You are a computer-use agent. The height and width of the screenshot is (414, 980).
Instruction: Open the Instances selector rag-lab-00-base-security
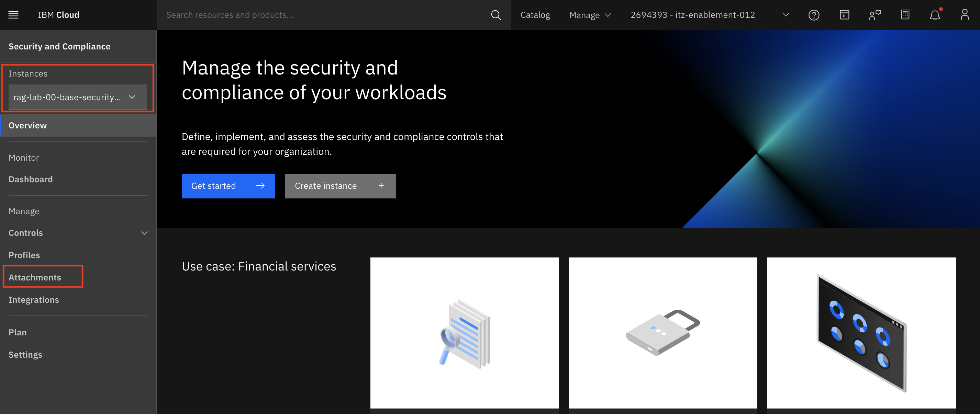(x=78, y=97)
